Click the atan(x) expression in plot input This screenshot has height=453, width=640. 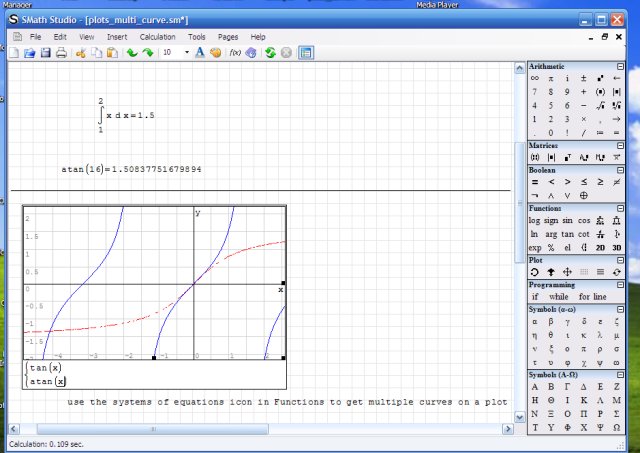47,381
